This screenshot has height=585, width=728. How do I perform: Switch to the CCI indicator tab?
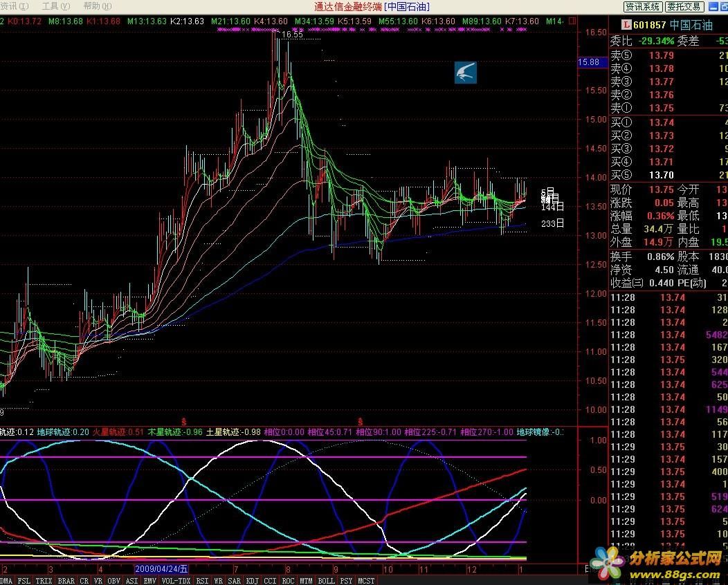270,580
